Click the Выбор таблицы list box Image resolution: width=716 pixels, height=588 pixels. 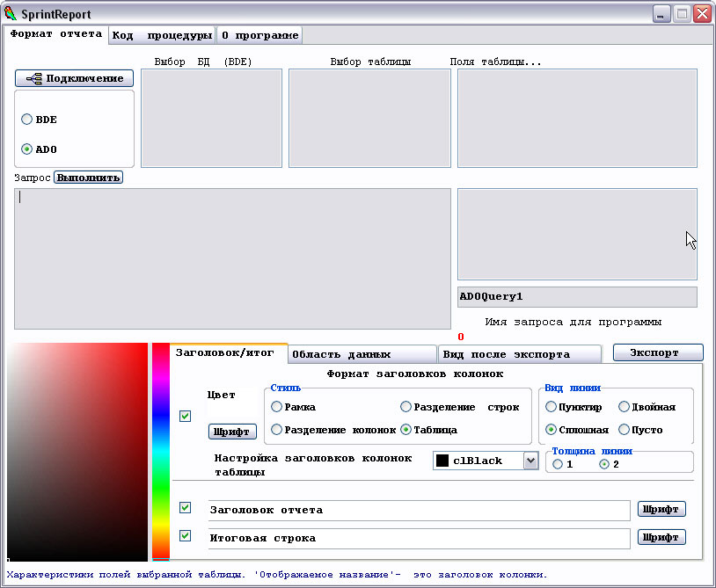(369, 118)
